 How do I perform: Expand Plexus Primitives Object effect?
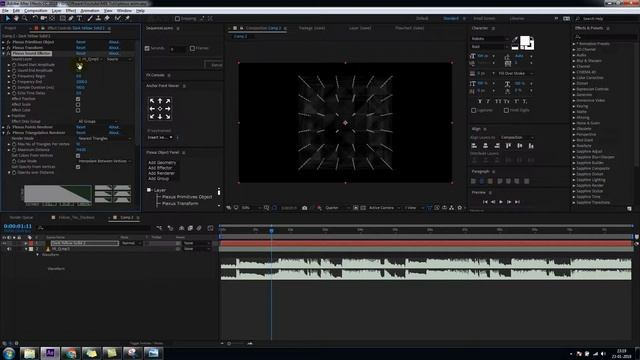(x=4, y=42)
